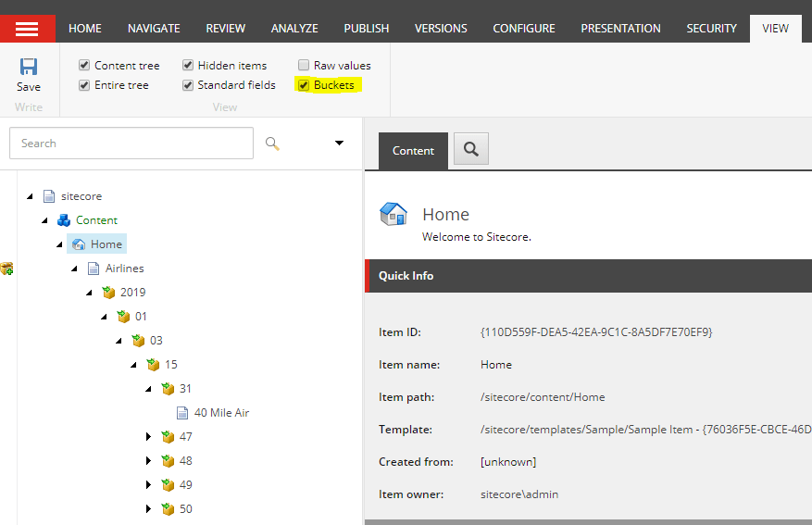Collapse the Airlines node
Image resolution: width=812 pixels, height=525 pixels.
75,269
